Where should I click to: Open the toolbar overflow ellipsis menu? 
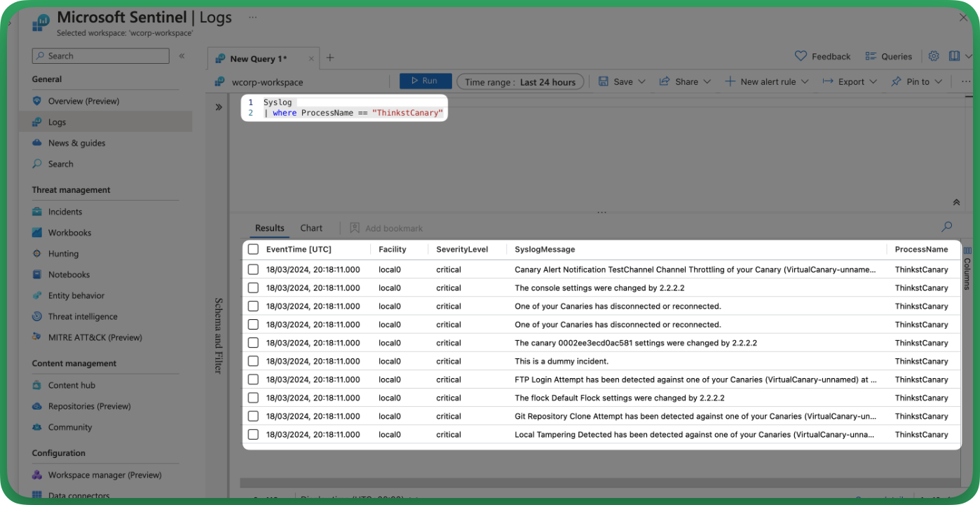coord(966,82)
